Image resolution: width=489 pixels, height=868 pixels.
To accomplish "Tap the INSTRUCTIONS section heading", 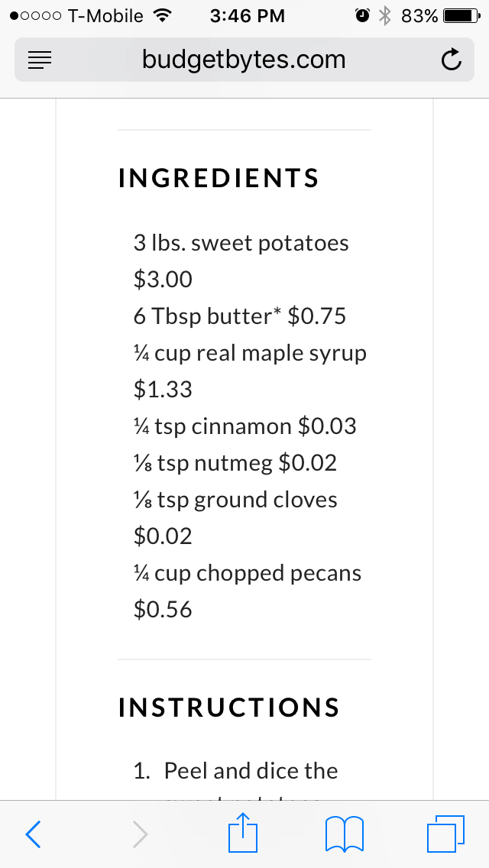I will click(x=228, y=707).
